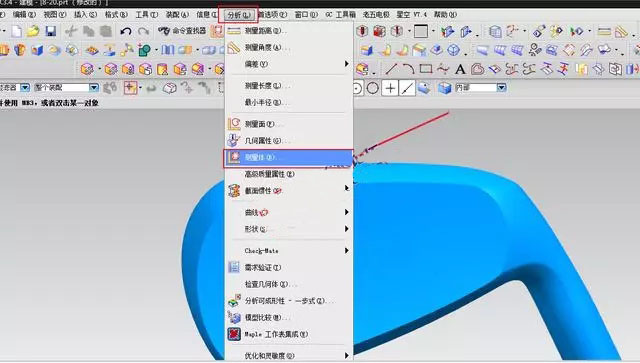Open the 内部 dropdown in the selection bar
640x363 pixels.
[x=501, y=87]
